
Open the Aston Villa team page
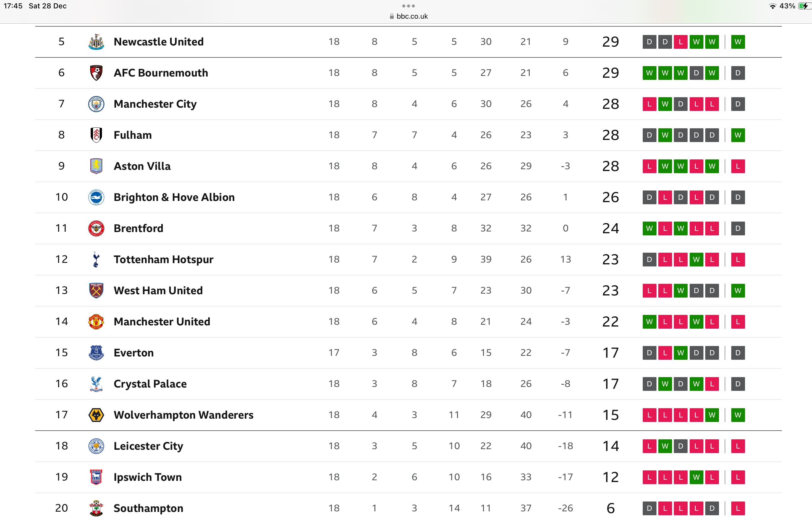(x=142, y=166)
